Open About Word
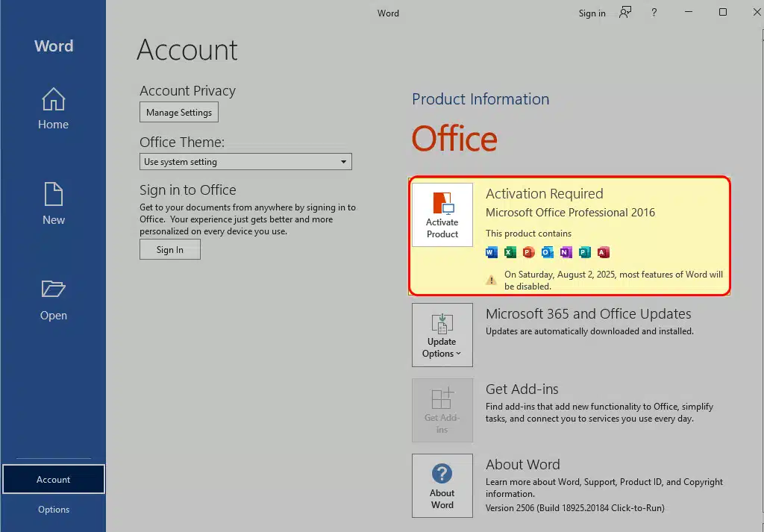Screen dimensions: 764x532 click(x=442, y=486)
